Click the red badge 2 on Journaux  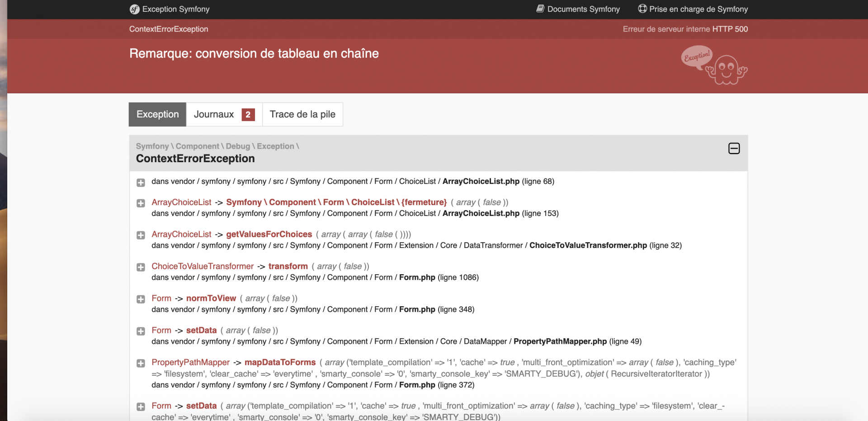click(248, 115)
